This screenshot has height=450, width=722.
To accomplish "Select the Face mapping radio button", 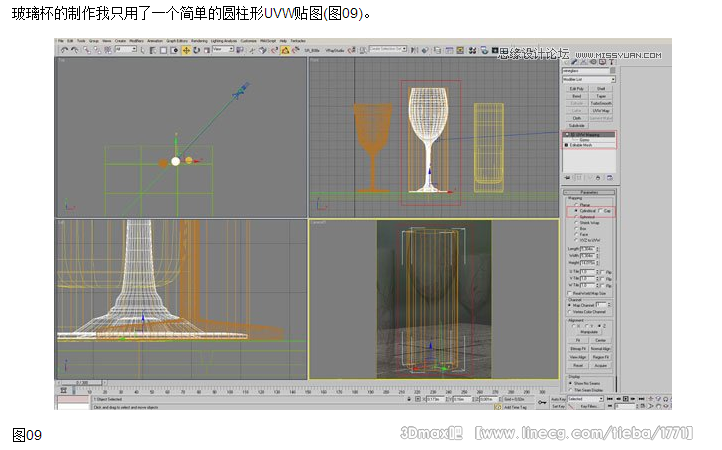I will point(576,234).
